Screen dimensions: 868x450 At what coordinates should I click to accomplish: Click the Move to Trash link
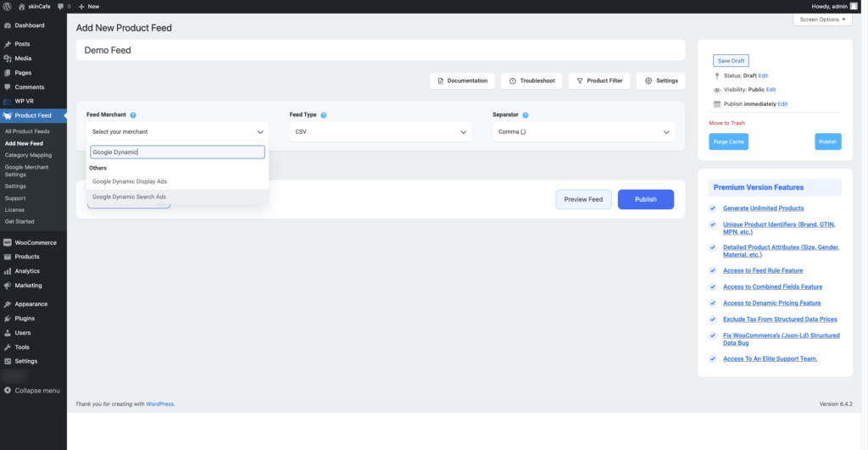point(726,123)
